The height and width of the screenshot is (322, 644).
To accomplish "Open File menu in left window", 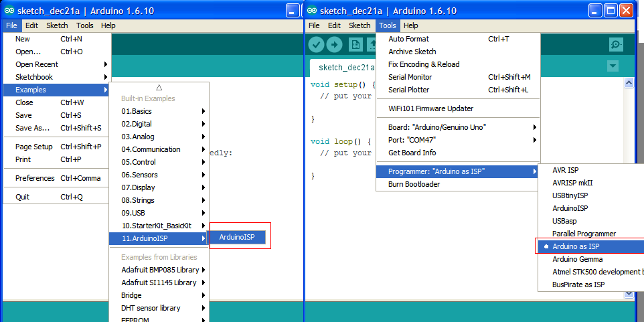I will (11, 25).
